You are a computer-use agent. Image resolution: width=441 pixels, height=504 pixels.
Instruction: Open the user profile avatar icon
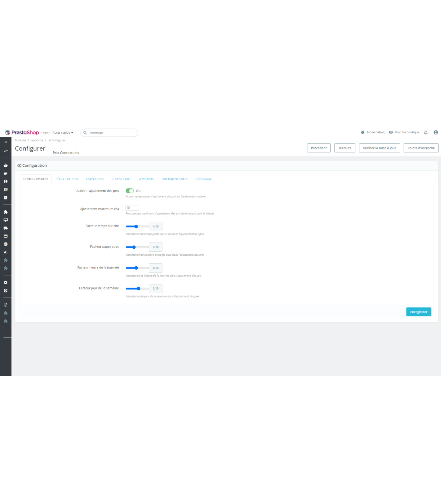click(435, 133)
